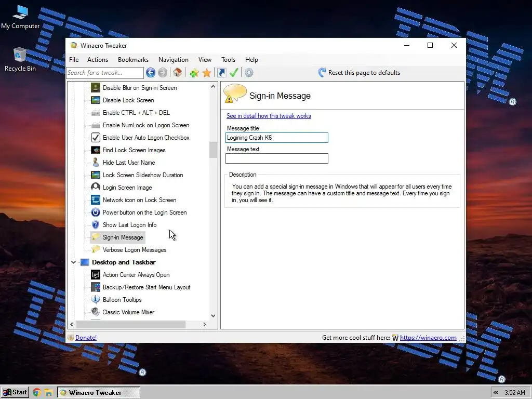532x399 pixels.
Task: Click the Find Lock Screen Images icon
Action: coord(96,150)
